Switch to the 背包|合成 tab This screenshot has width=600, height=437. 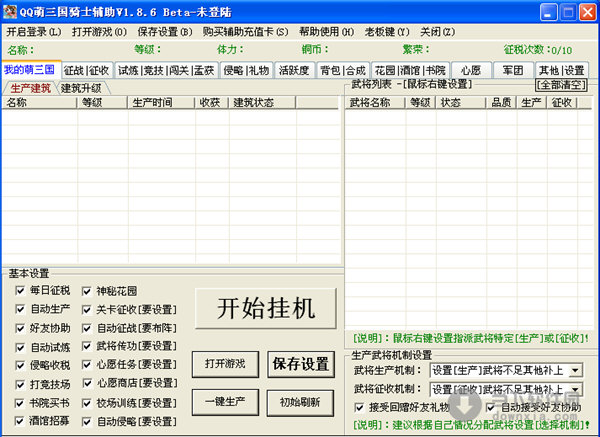click(343, 70)
